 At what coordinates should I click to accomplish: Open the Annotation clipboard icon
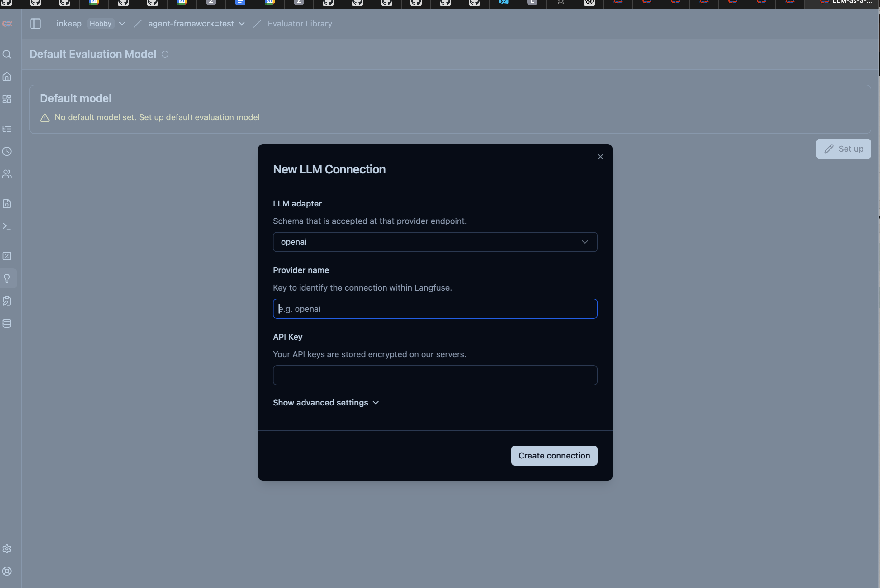coord(7,301)
